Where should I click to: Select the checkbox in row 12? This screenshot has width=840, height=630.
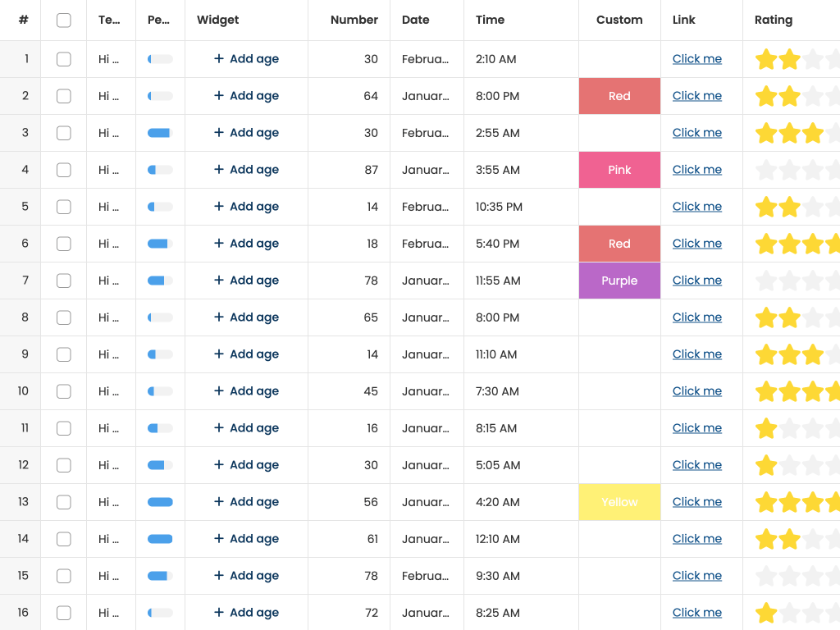coord(64,465)
